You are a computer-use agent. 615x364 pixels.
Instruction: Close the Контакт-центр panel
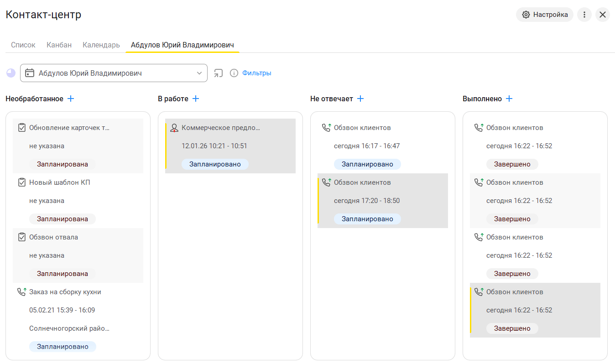coord(603,15)
